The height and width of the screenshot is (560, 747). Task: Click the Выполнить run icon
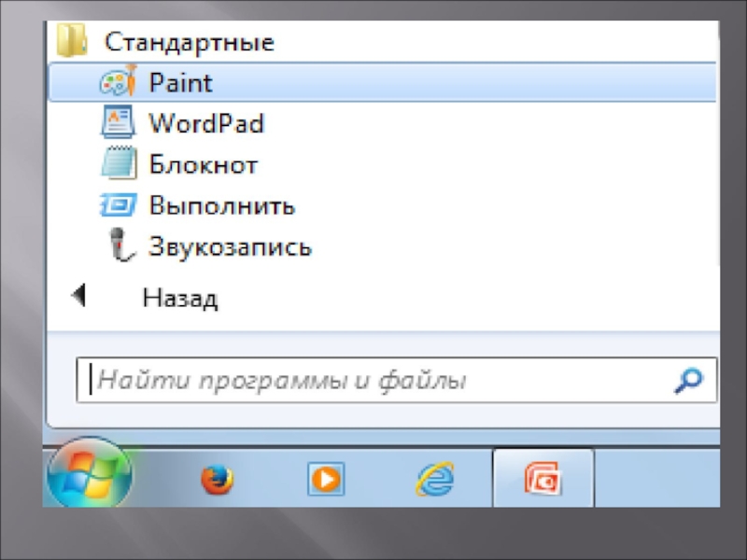pyautogui.click(x=119, y=204)
